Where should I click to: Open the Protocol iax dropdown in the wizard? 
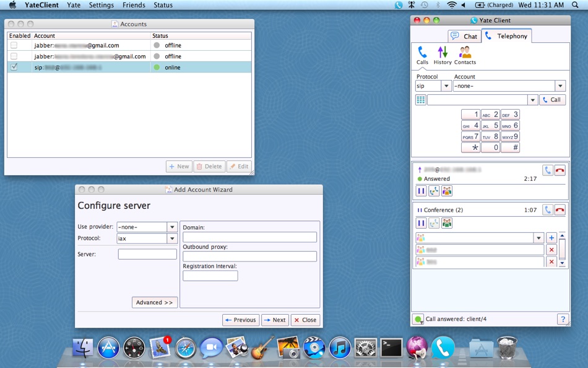click(171, 239)
